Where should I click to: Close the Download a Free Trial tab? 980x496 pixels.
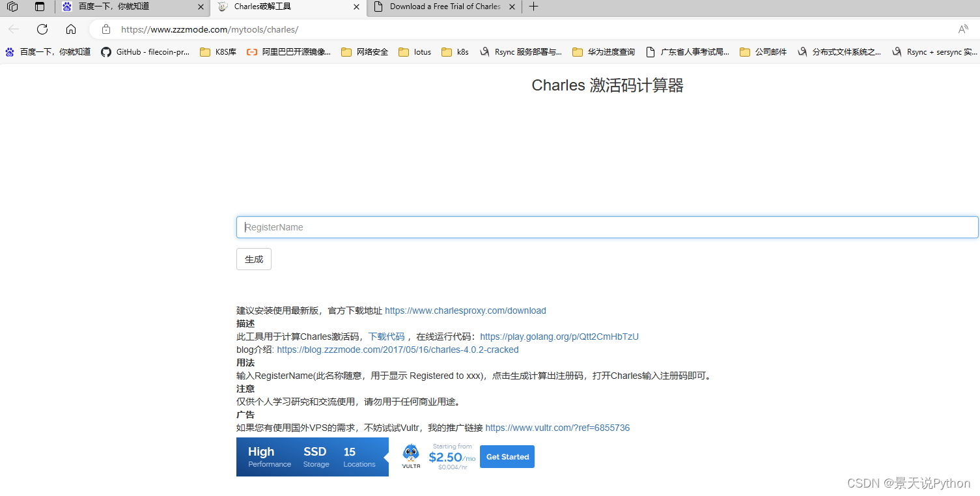coord(512,7)
